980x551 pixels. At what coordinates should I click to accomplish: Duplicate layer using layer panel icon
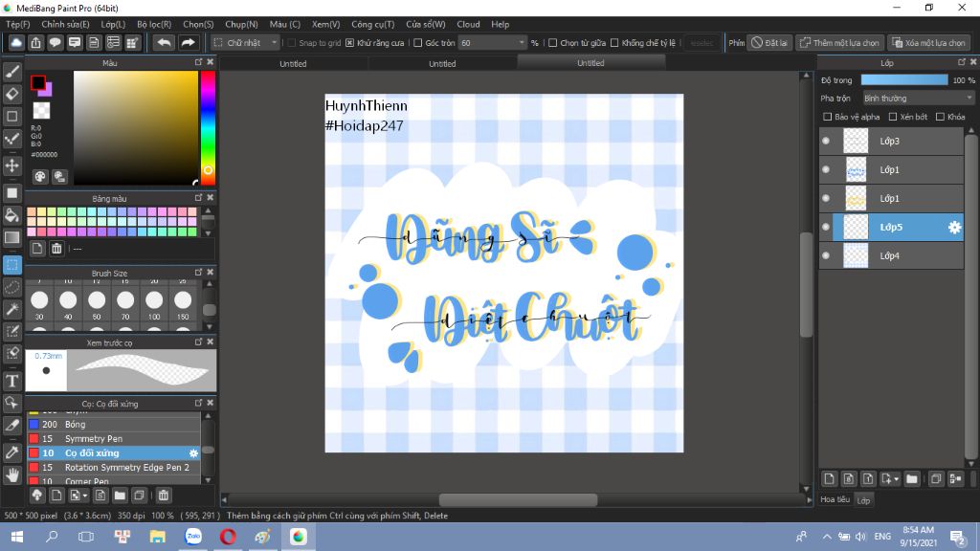pos(936,479)
